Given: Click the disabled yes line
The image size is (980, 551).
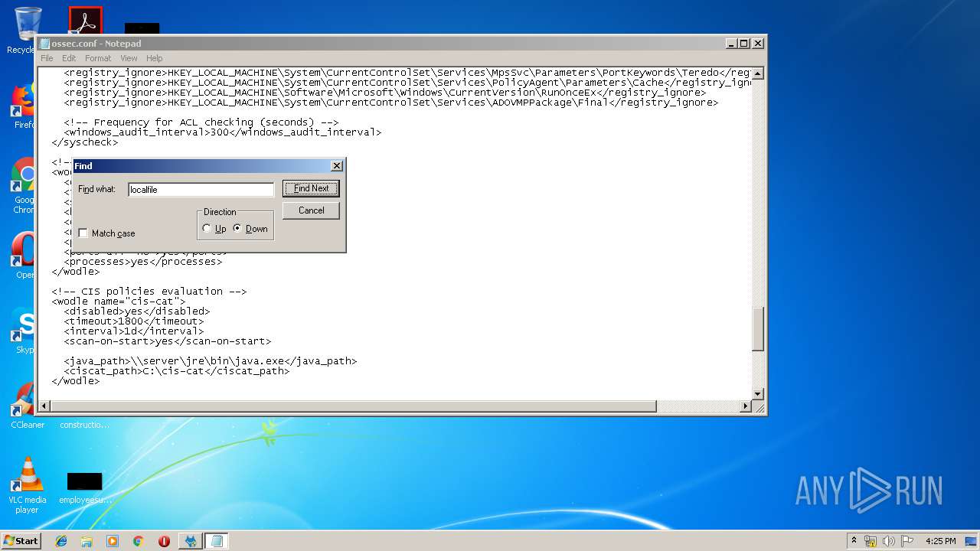Looking at the screenshot, I should (136, 311).
